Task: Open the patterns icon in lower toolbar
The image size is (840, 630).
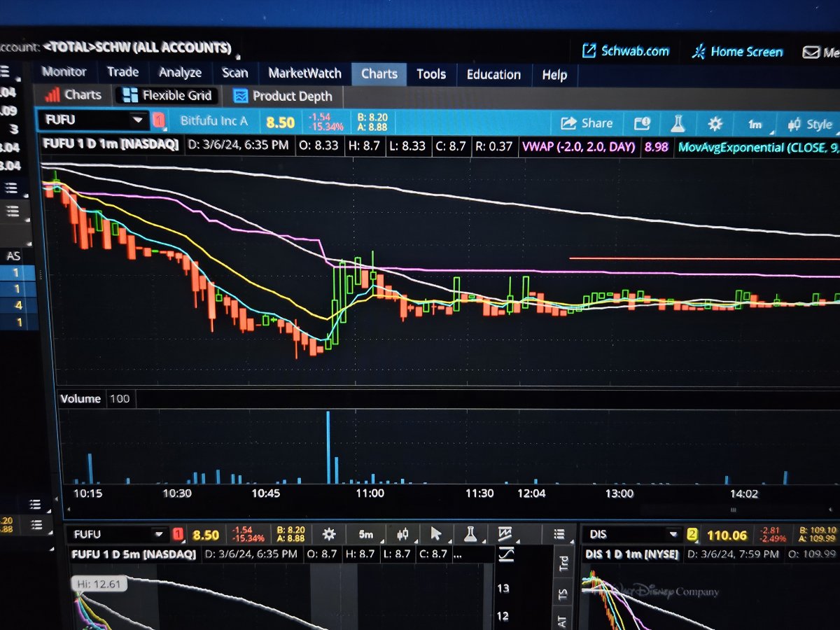Action: click(x=505, y=534)
